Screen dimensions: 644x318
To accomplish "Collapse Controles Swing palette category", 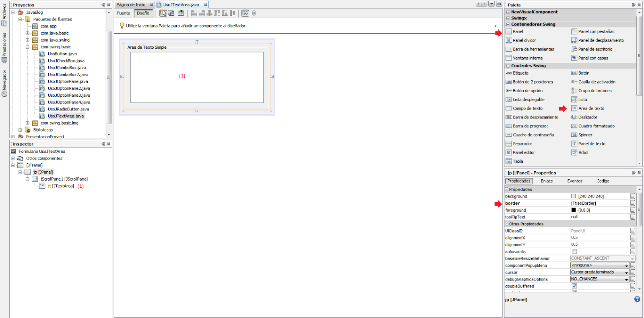I will pos(508,66).
